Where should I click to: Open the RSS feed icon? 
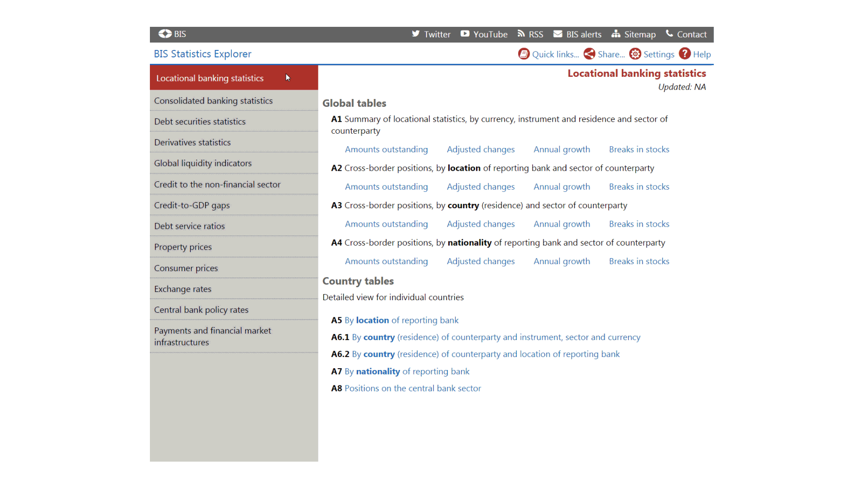click(x=521, y=34)
